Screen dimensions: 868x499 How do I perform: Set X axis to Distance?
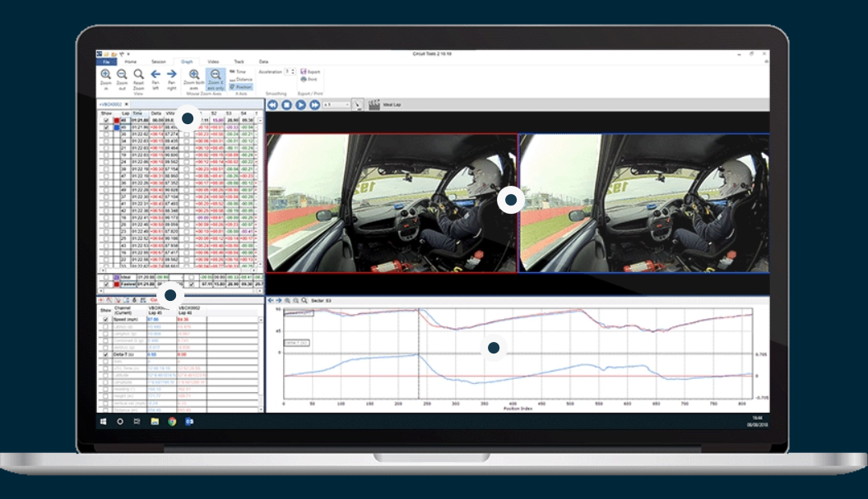(x=241, y=79)
